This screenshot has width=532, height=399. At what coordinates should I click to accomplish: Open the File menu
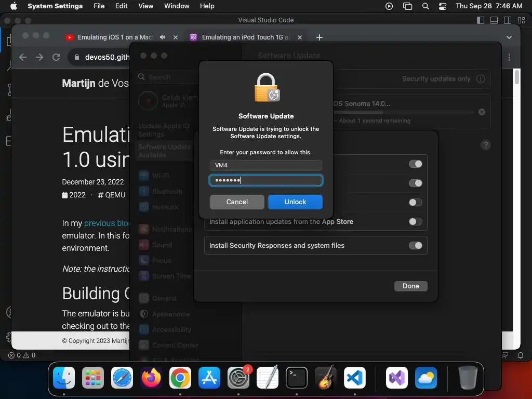tap(99, 6)
